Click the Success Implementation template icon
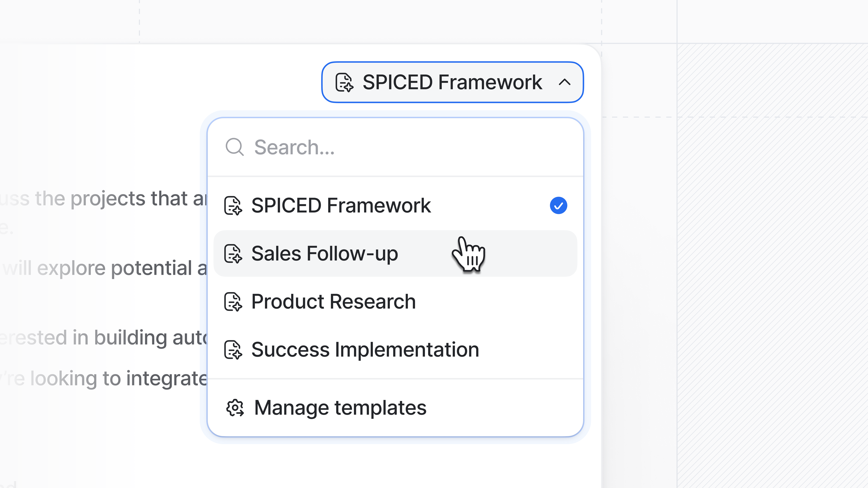 click(233, 350)
